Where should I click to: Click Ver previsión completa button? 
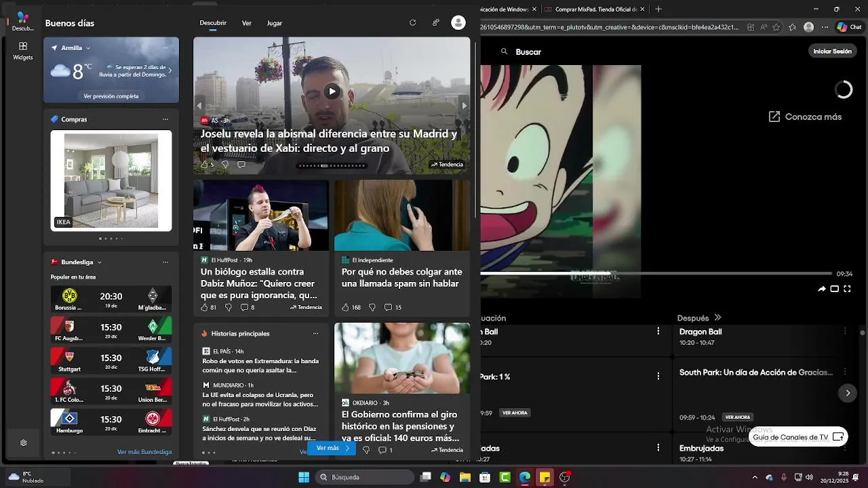pyautogui.click(x=111, y=96)
